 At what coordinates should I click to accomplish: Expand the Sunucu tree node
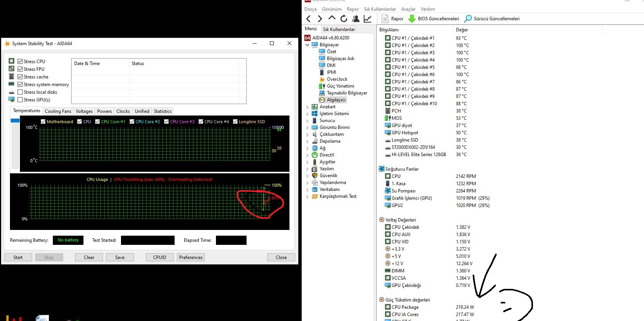coord(307,121)
